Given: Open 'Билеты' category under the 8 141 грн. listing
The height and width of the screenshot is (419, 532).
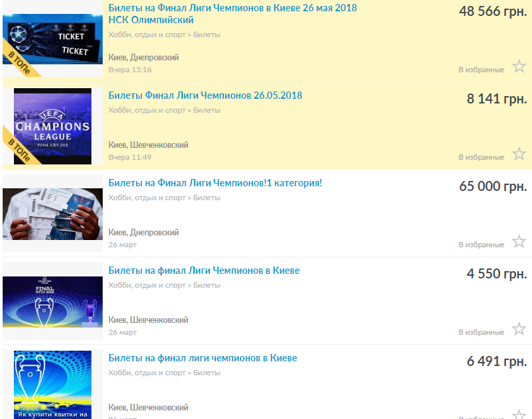Looking at the screenshot, I should click(x=207, y=110).
